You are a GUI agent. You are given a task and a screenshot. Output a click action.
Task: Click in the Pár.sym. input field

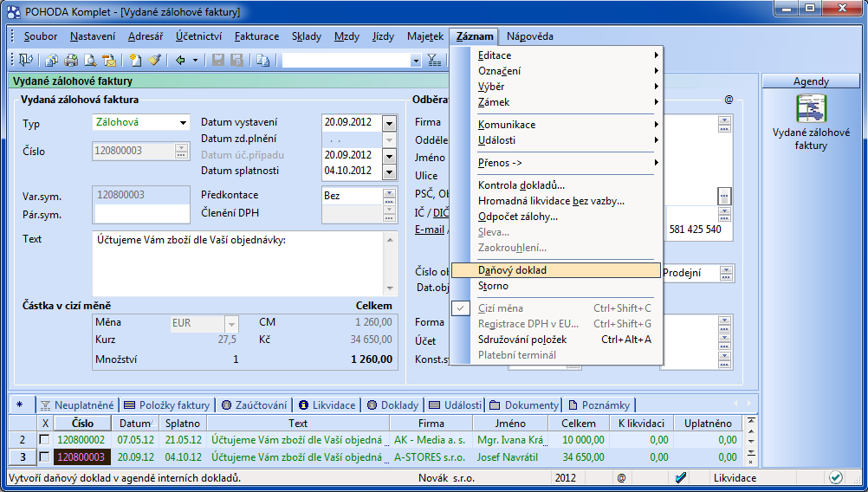tap(141, 214)
